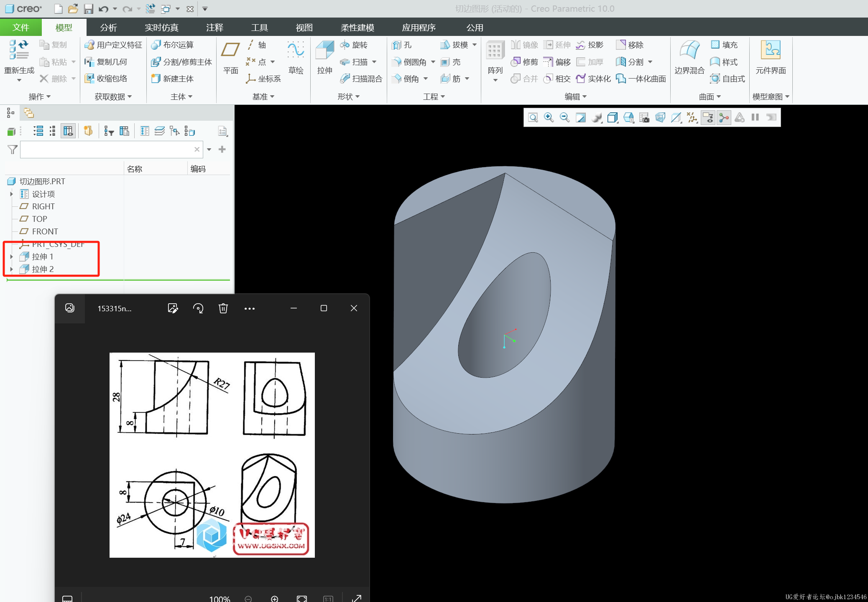Open the Pattern (阵列) tool
The height and width of the screenshot is (602, 868).
pos(495,61)
